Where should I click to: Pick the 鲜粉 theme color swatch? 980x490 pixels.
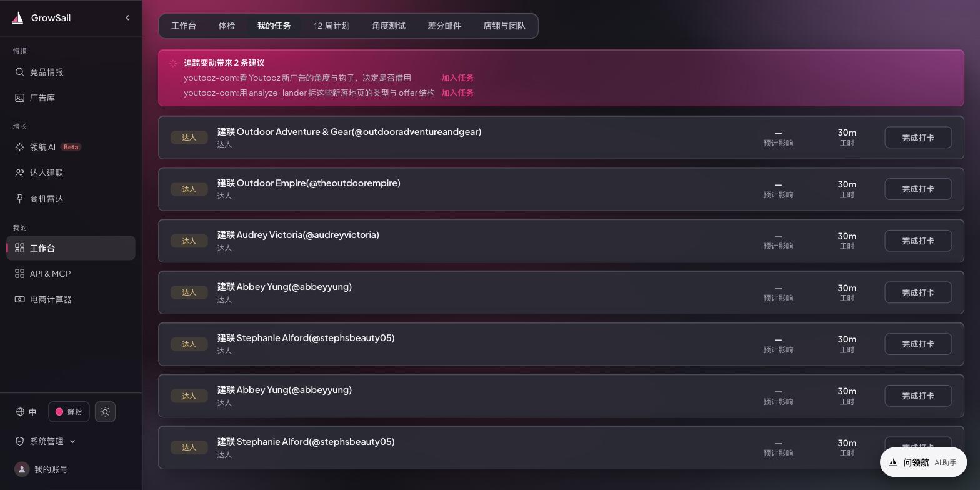coord(59,412)
